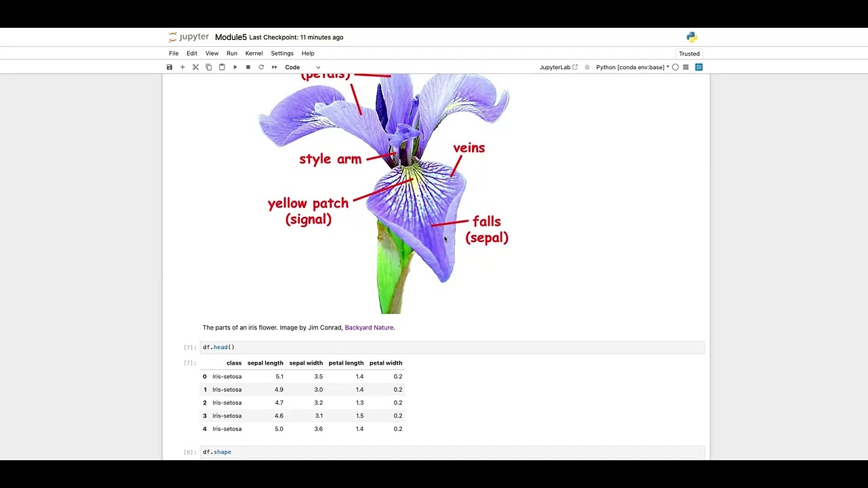Viewport: 868px width, 488px height.
Task: Open the Kernel menu
Action: click(254, 54)
